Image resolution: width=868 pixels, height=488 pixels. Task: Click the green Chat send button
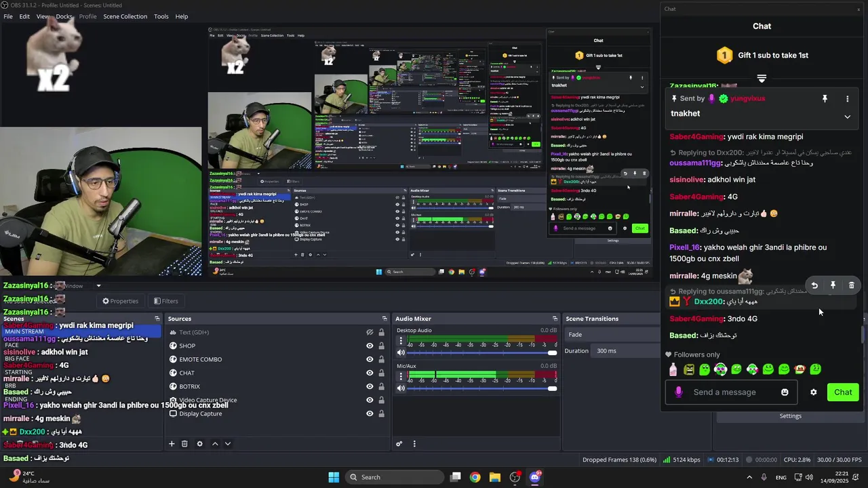click(843, 392)
